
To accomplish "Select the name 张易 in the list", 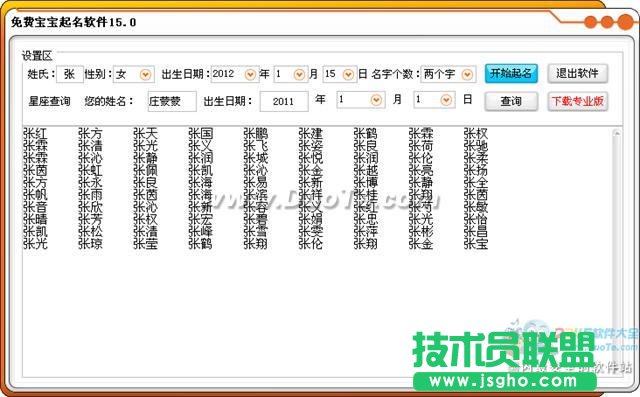I will pos(256,182).
